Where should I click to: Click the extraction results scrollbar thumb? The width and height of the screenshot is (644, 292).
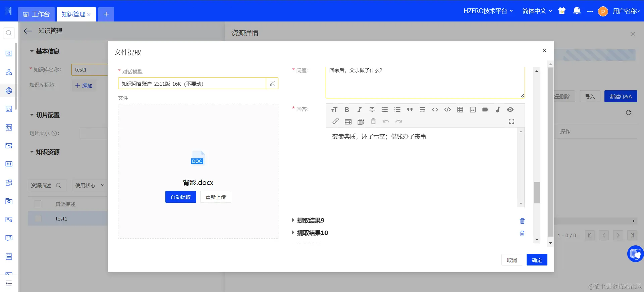(x=537, y=193)
